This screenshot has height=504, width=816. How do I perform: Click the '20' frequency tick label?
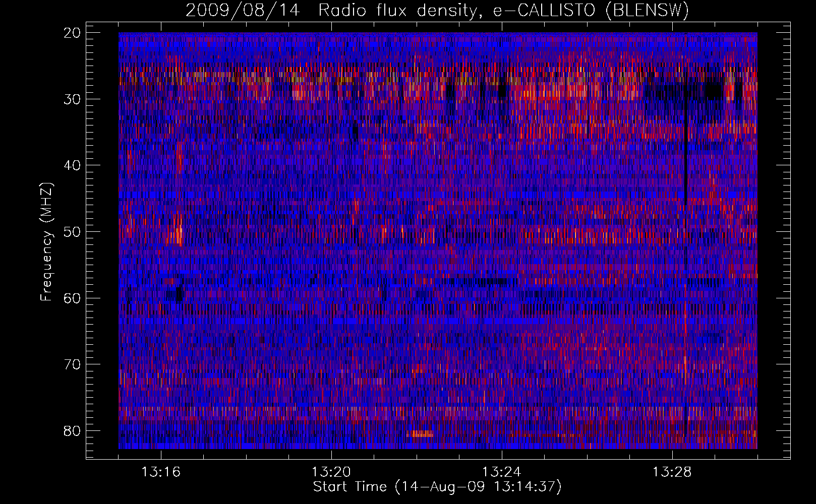pos(72,33)
